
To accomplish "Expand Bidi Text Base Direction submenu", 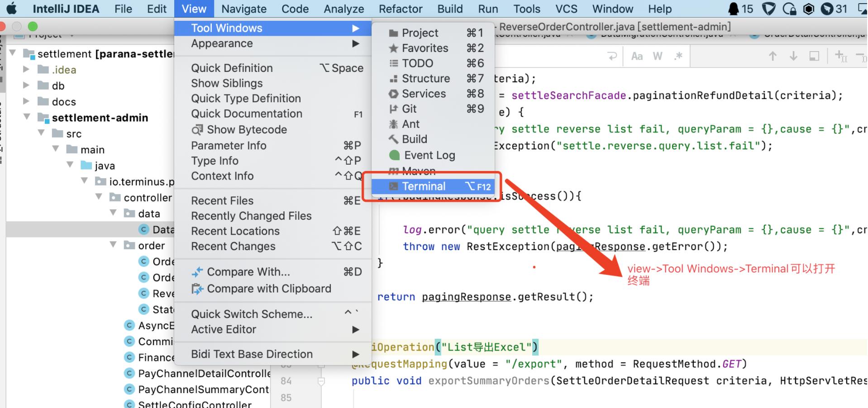I will pos(273,354).
